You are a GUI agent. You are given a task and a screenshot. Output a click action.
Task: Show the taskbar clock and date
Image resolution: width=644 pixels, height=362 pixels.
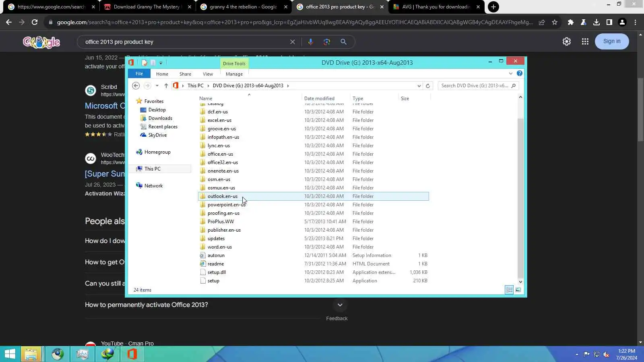pos(627,354)
